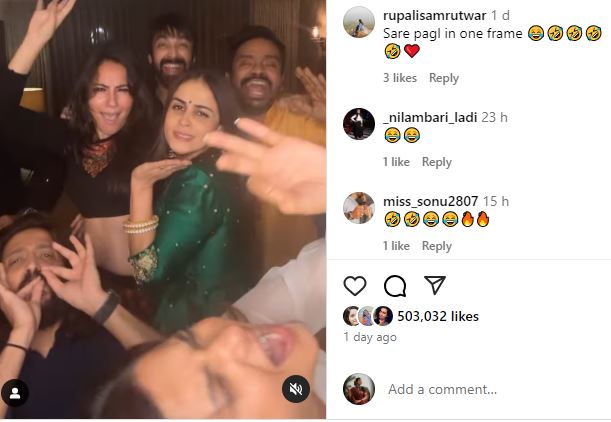This screenshot has width=611, height=422.
Task: Visit the miss_sonu2807 username link
Action: pyautogui.click(x=431, y=201)
